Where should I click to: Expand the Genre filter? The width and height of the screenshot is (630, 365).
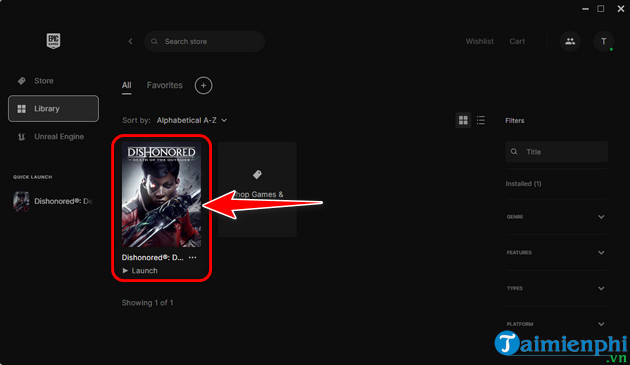coord(556,217)
